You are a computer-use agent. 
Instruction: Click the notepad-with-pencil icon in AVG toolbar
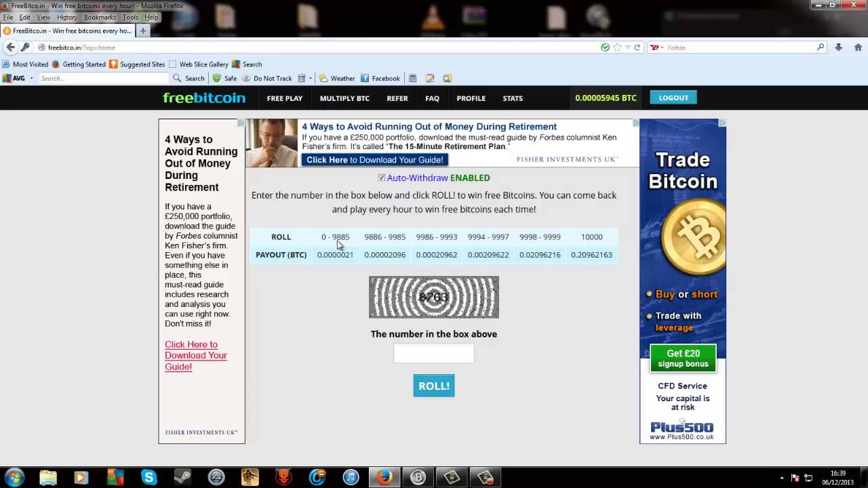(x=430, y=78)
